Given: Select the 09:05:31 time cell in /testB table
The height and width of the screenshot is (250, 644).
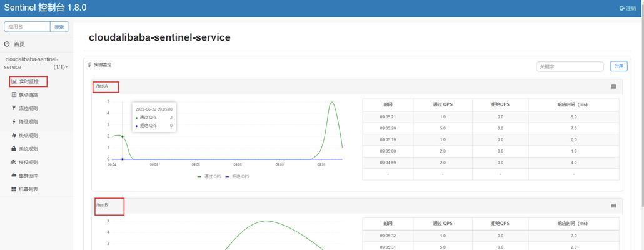Looking at the screenshot, I should pos(388,247).
